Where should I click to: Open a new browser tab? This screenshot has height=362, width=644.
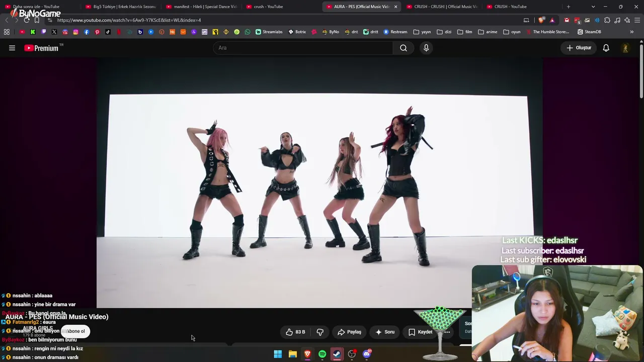pos(569,7)
